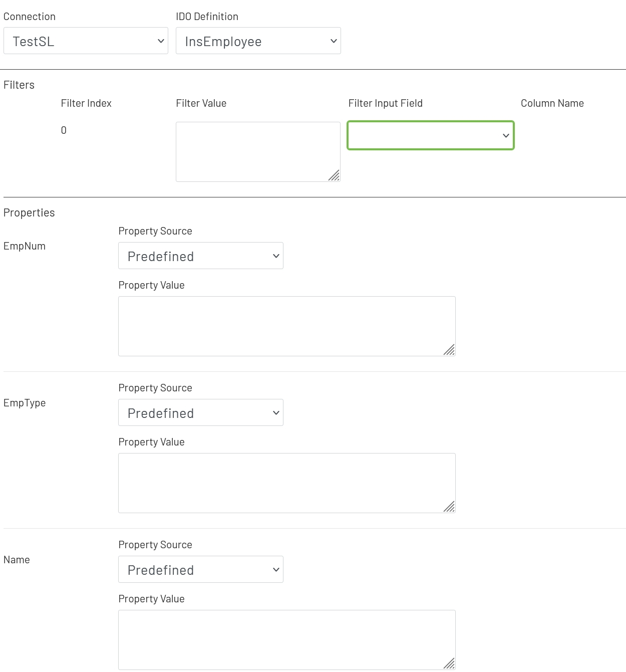Viewport: 626px width, 672px height.
Task: Open the EmpType Property Source dropdown
Action: coord(200,413)
